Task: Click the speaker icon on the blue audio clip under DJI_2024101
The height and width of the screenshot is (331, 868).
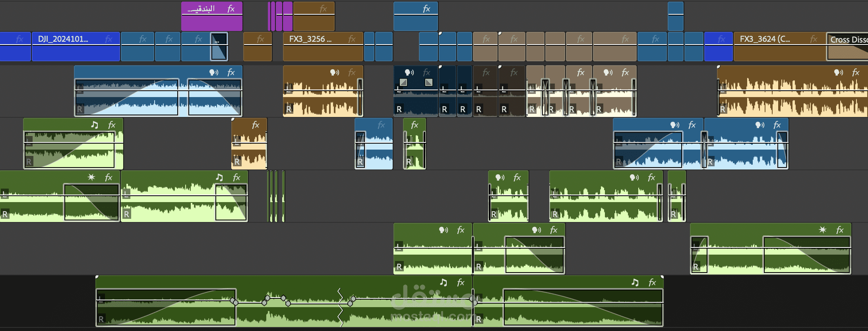Action: coord(214,72)
